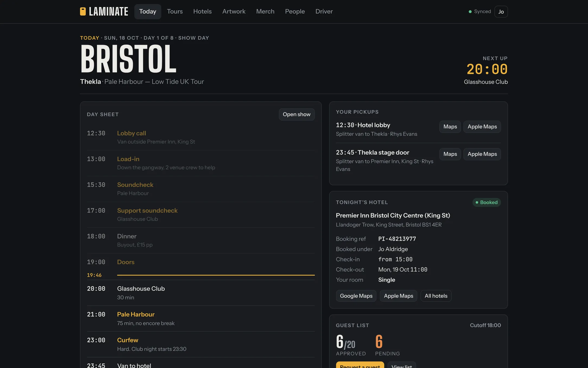
Task: Open Maps for 12:30 Hotel lobby pickup
Action: [450, 127]
